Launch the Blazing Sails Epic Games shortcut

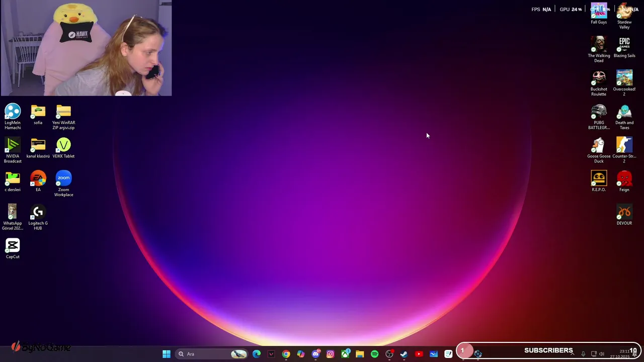624,48
